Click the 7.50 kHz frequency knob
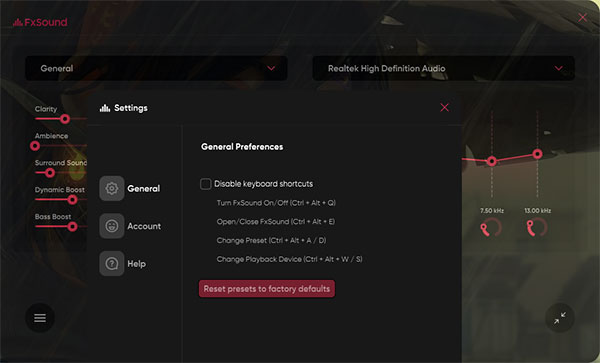The image size is (600, 363). [x=491, y=228]
